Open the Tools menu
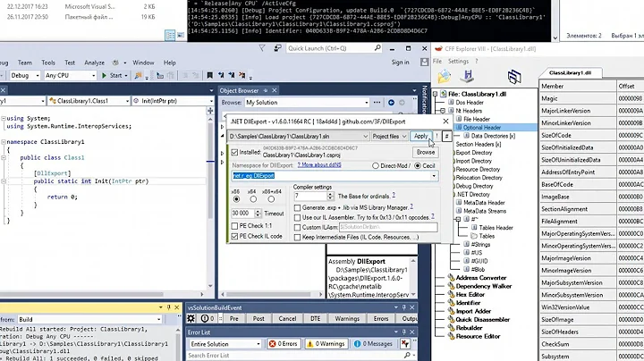 48,63
